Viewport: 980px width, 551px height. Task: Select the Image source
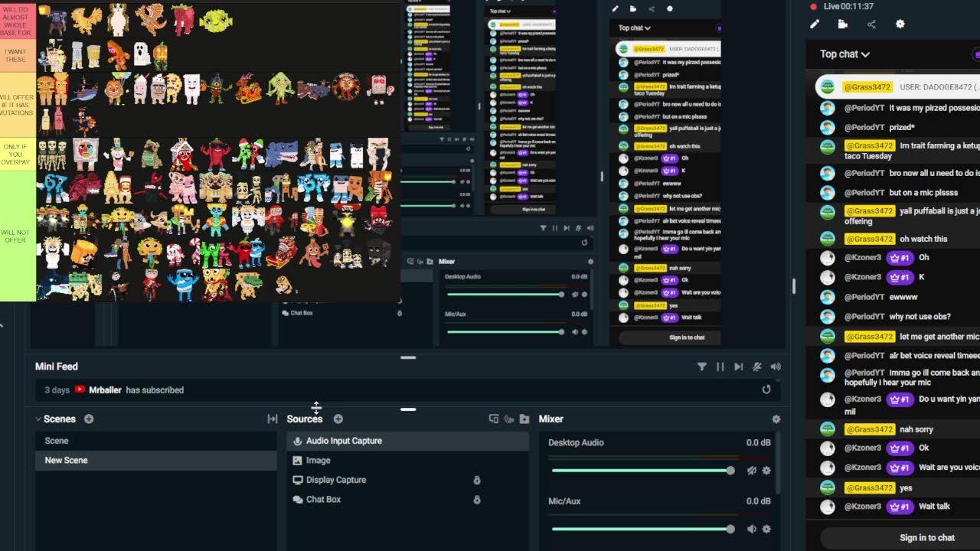407,460
